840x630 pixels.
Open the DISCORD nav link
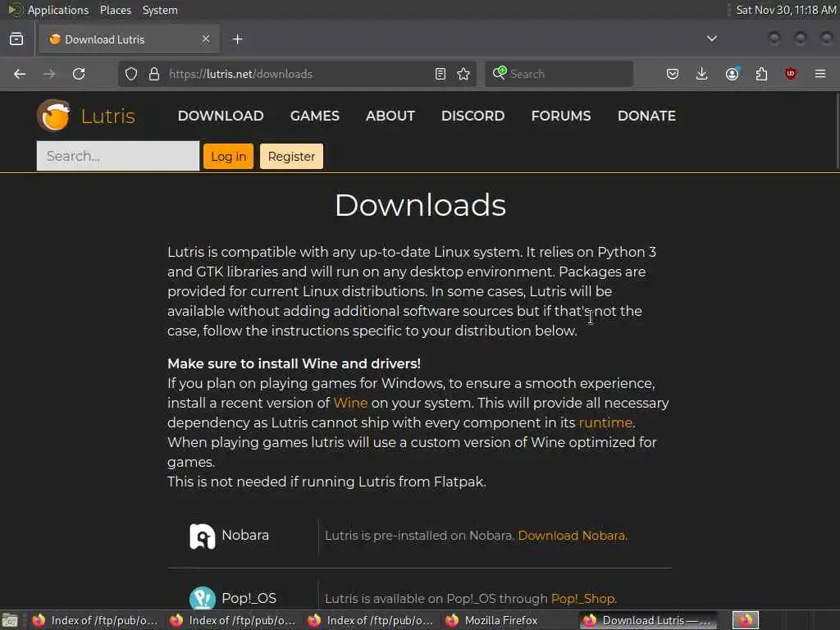pyautogui.click(x=473, y=116)
